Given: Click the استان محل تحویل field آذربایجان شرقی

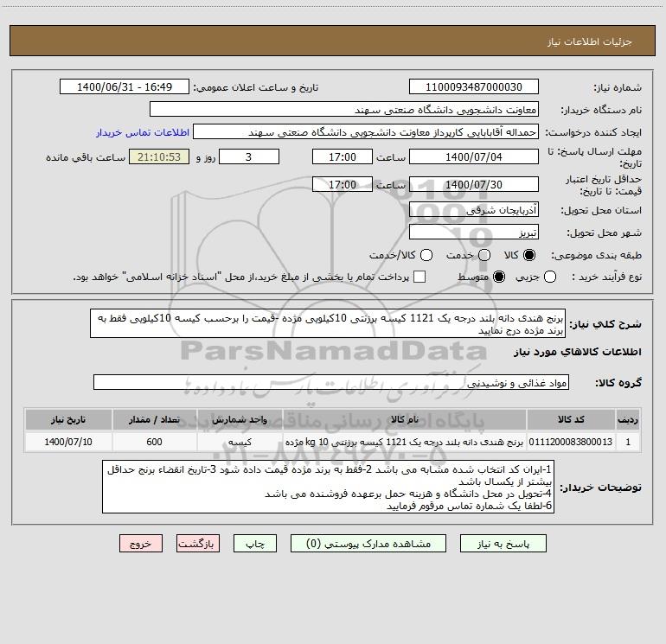Looking at the screenshot, I should coord(474,209).
